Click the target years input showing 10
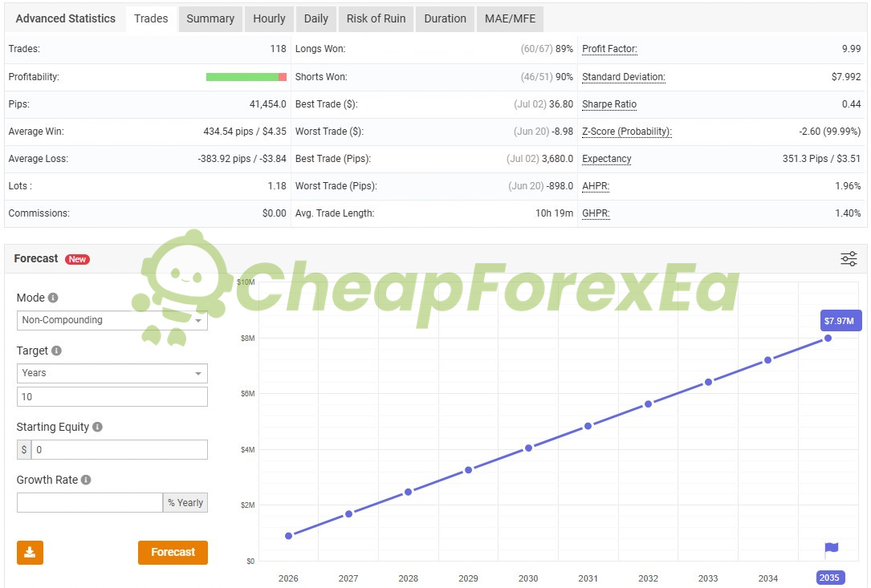 tap(112, 397)
